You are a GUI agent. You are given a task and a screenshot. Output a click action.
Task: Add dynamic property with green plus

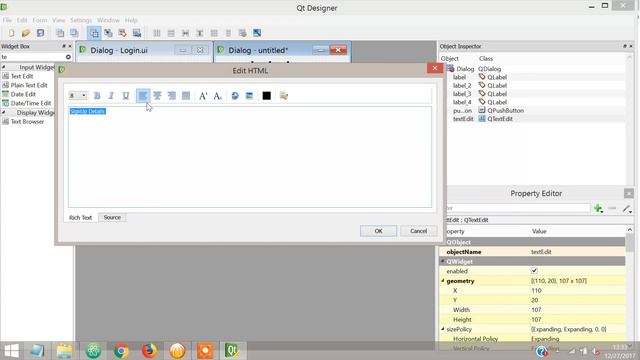click(598, 209)
